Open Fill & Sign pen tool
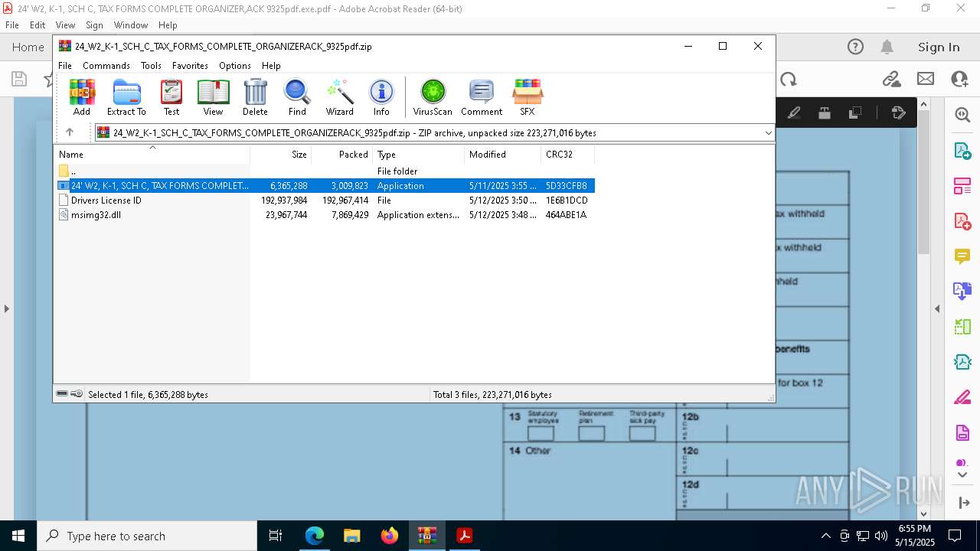This screenshot has height=551, width=980. point(962,397)
